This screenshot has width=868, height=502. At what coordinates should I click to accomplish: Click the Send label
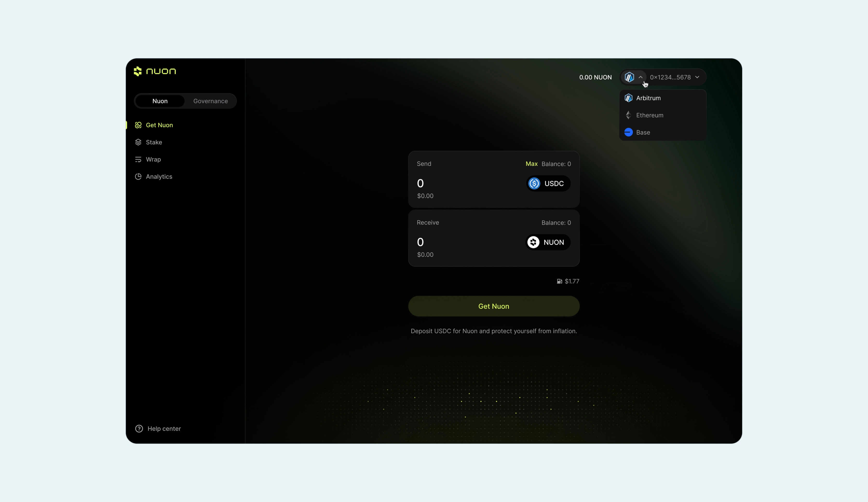[x=424, y=164]
